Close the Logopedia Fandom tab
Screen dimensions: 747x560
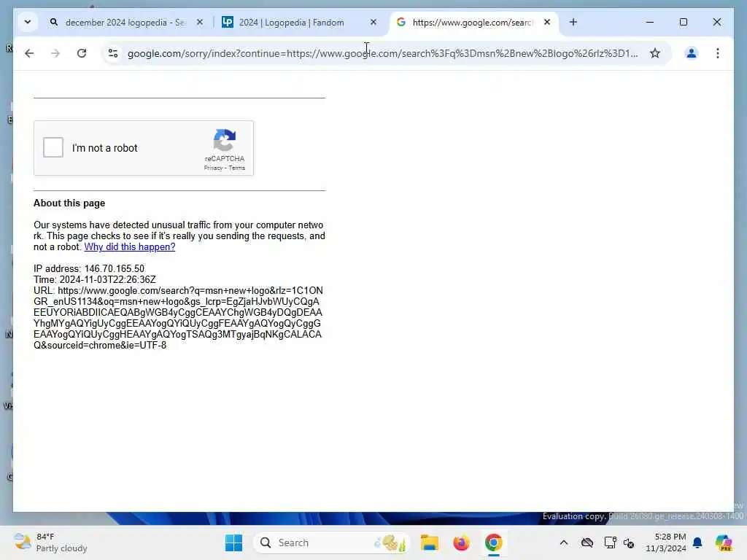tap(373, 23)
